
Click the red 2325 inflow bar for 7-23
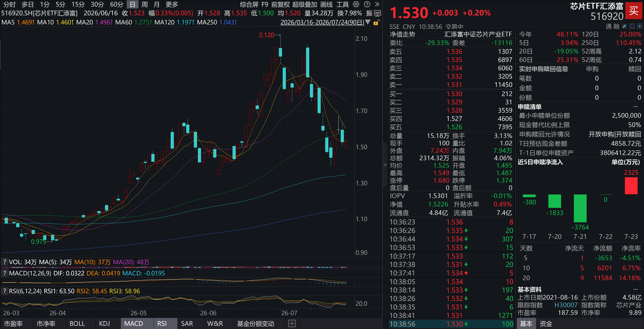point(631,186)
